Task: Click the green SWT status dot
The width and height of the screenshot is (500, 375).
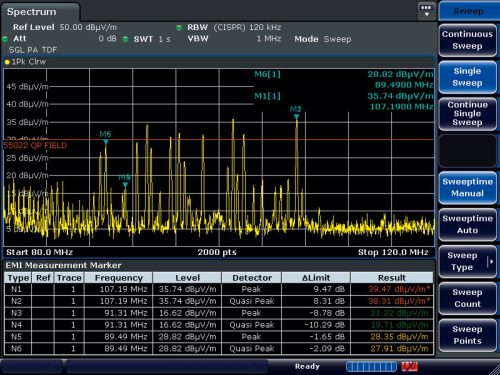Action: tap(125, 39)
